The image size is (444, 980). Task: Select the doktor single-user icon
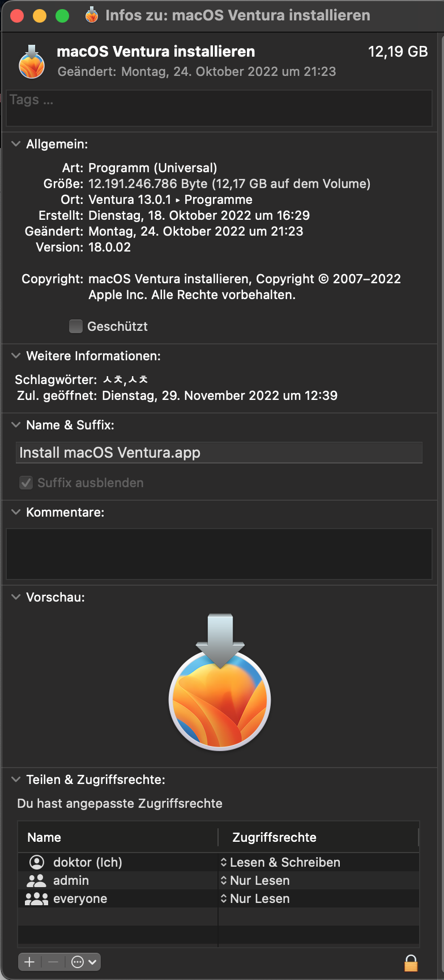pyautogui.click(x=37, y=862)
